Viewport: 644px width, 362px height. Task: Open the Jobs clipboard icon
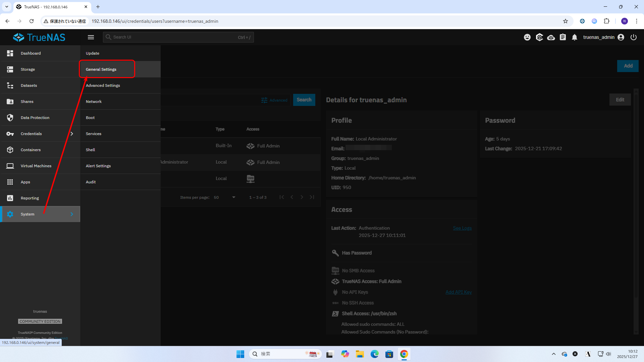click(563, 37)
